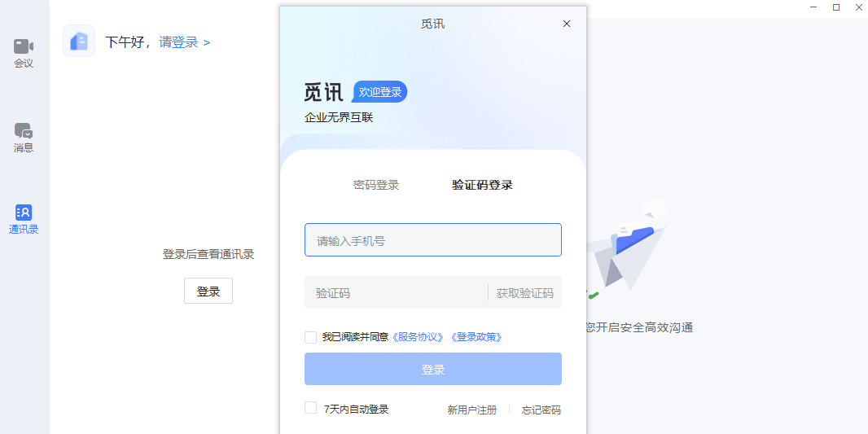Open the 消息 (Messages) sidebar icon

click(24, 137)
